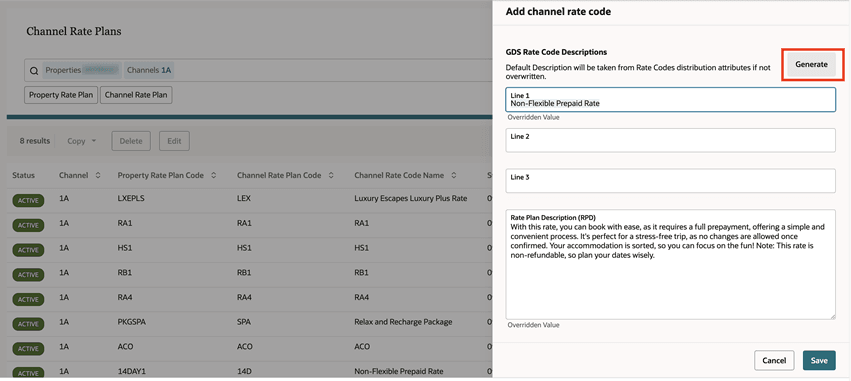Click the Edit button
The height and width of the screenshot is (381, 851).
tap(174, 141)
